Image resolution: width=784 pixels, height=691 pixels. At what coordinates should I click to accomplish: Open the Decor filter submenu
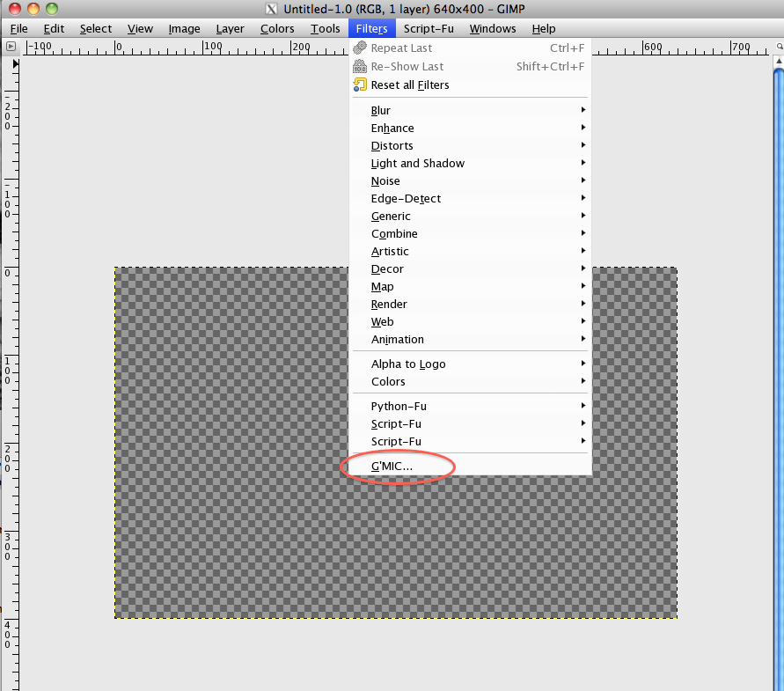(470, 268)
